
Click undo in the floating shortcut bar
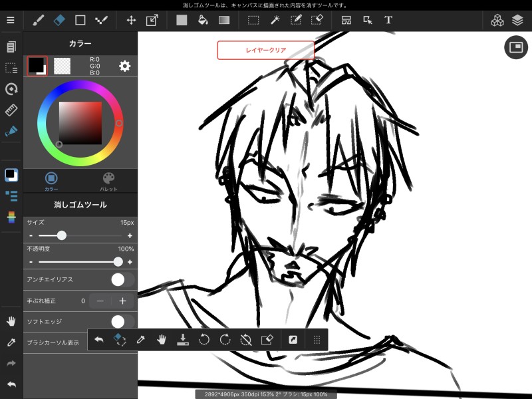click(x=98, y=340)
